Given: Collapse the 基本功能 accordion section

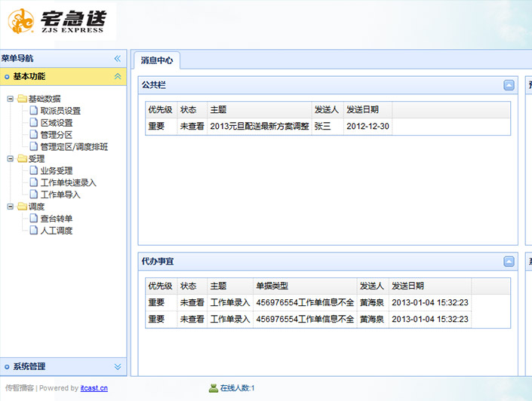Looking at the screenshot, I should [x=117, y=76].
